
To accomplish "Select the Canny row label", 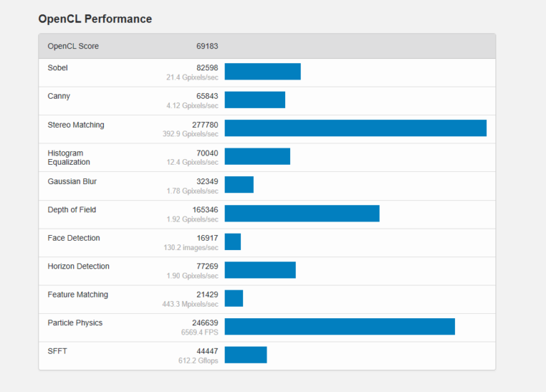I will coord(59,97).
